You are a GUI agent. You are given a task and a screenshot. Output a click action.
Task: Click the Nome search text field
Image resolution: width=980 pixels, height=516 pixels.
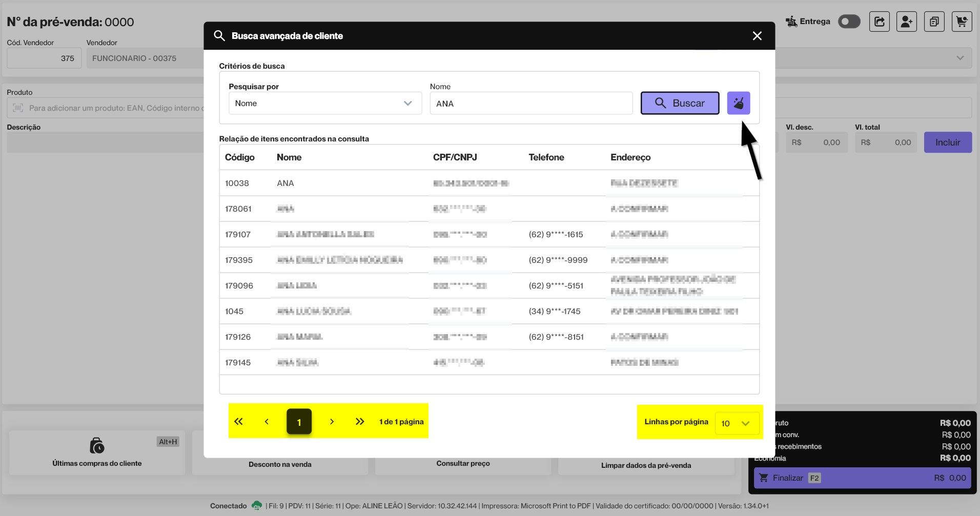pos(530,104)
